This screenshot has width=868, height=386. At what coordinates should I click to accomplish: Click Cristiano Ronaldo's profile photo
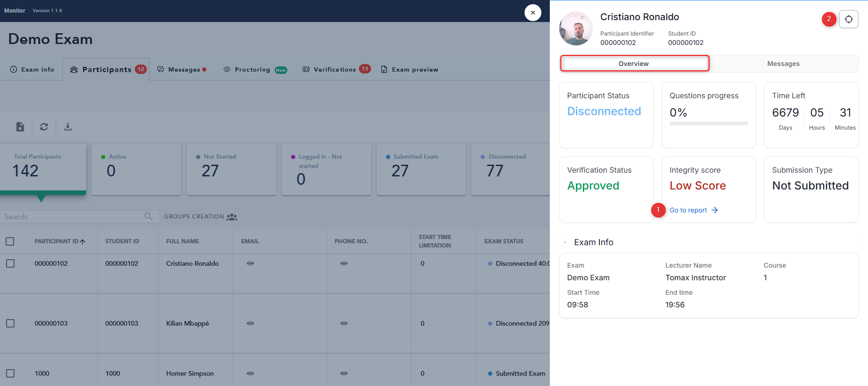pyautogui.click(x=576, y=29)
